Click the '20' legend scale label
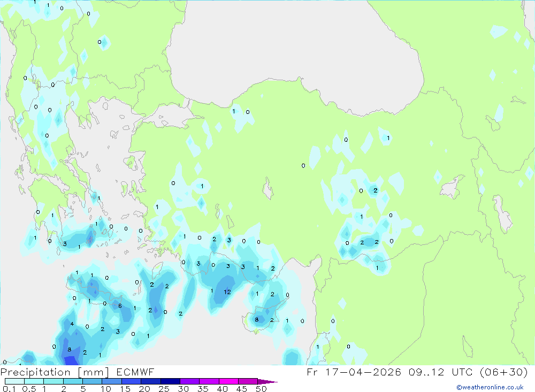This screenshot has width=535, height=392. (144, 389)
